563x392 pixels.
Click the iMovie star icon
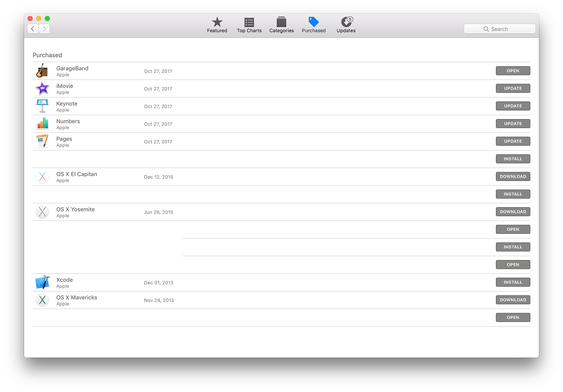point(42,89)
